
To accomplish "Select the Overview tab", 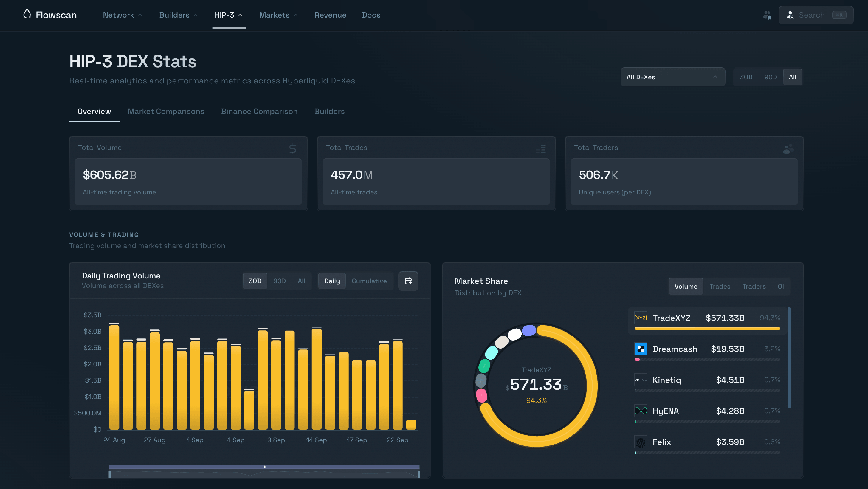I will (94, 111).
